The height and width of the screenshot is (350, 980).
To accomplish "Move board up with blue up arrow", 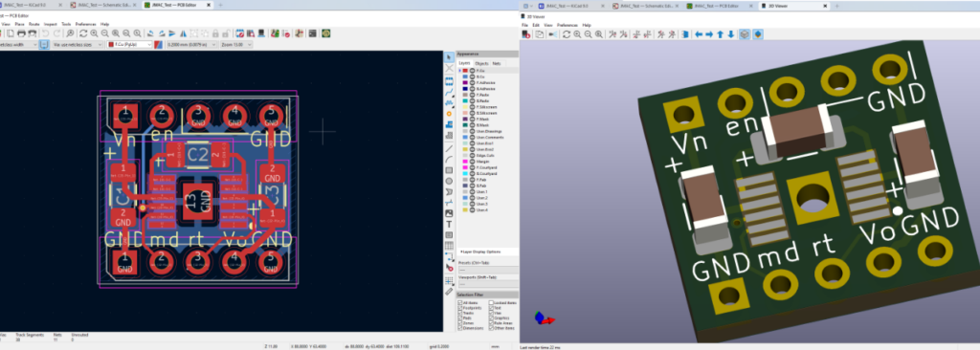I will [720, 34].
